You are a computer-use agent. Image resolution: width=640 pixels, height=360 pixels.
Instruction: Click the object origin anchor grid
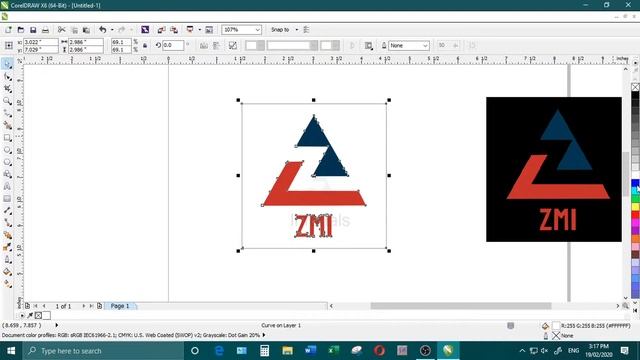point(8,46)
